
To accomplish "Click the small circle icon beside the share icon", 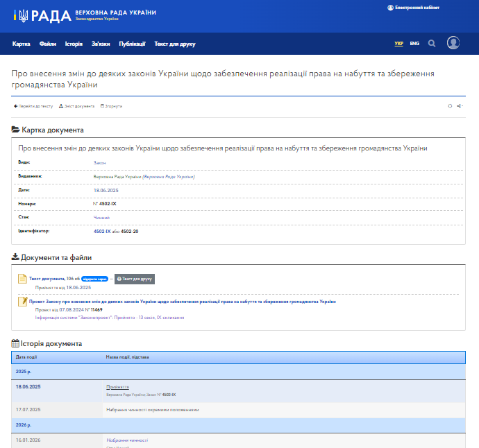I will pyautogui.click(x=450, y=106).
